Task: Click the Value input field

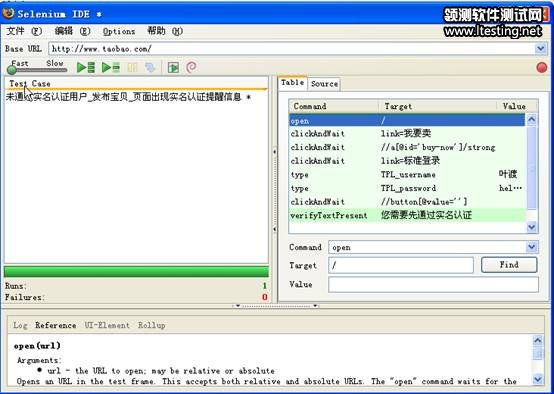Action: (433, 284)
